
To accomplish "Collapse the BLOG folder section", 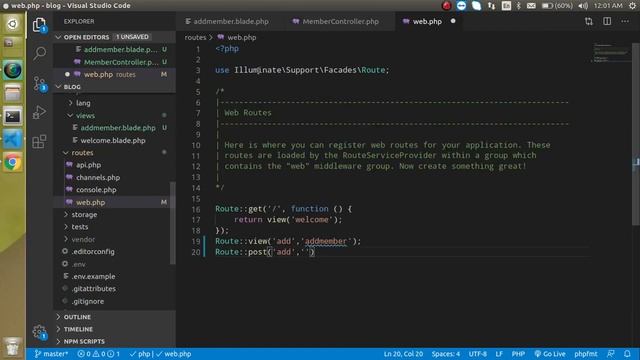I will click(59, 87).
